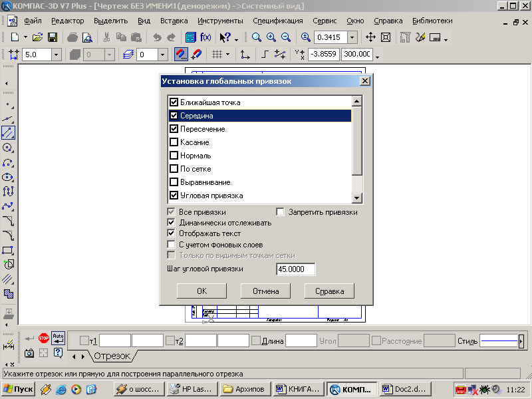Image resolution: width=532 pixels, height=399 pixels.
Task: Select the Ellipse tool in left panel
Action: 8,177
